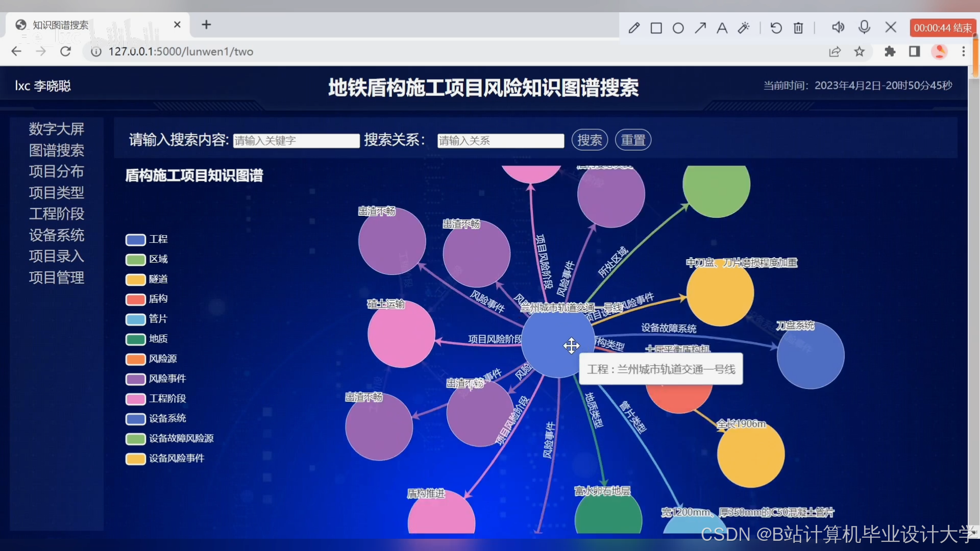The height and width of the screenshot is (551, 980).
Task: Focus the 请输入关键字 search field
Action: click(x=296, y=140)
